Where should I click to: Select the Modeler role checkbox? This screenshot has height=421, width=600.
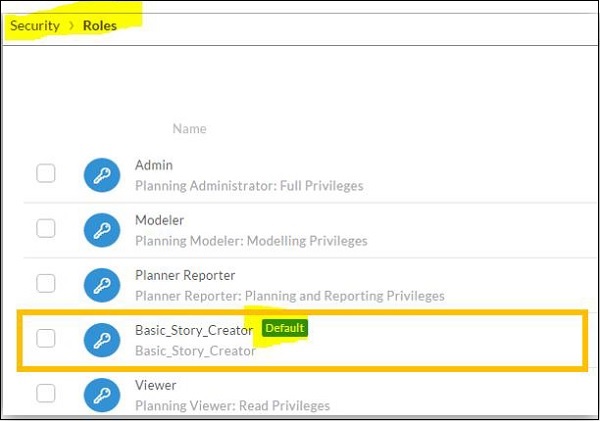click(x=46, y=228)
